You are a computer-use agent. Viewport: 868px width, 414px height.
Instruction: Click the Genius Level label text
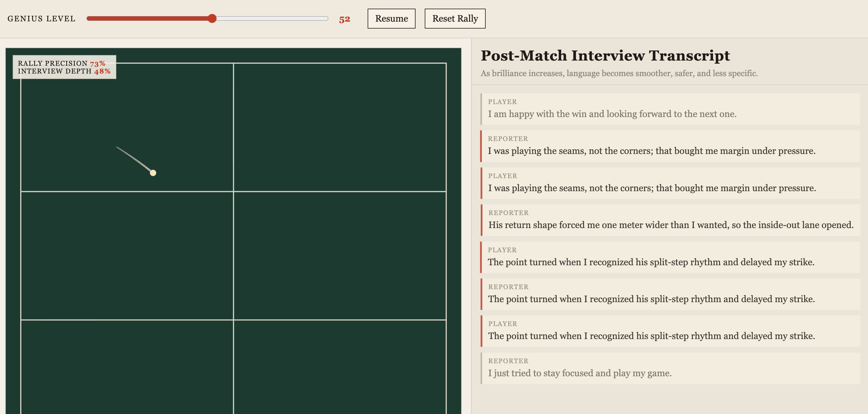(x=42, y=19)
